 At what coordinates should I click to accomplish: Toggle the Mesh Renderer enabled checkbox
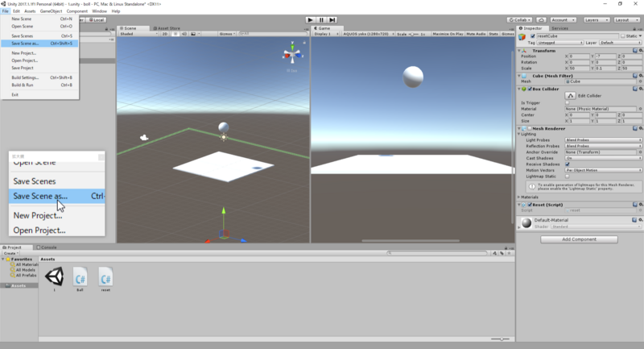(530, 128)
